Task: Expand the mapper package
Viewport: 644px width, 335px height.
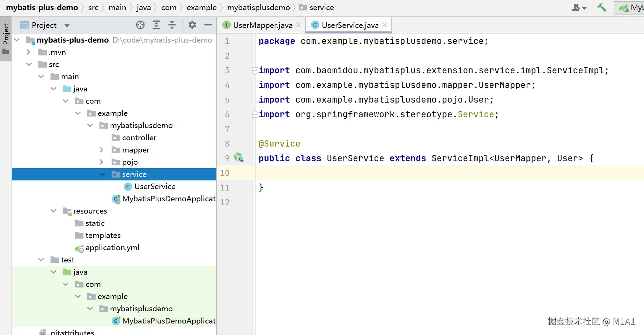Action: (x=102, y=150)
